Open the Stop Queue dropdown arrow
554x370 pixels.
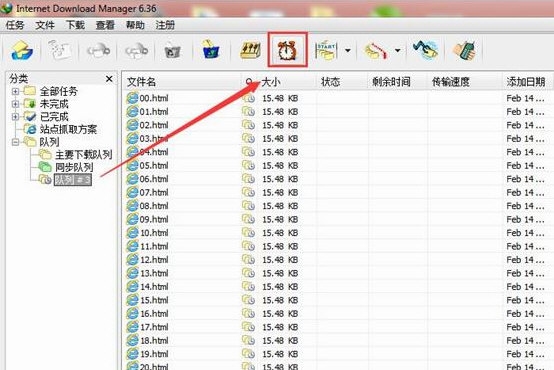coord(398,51)
